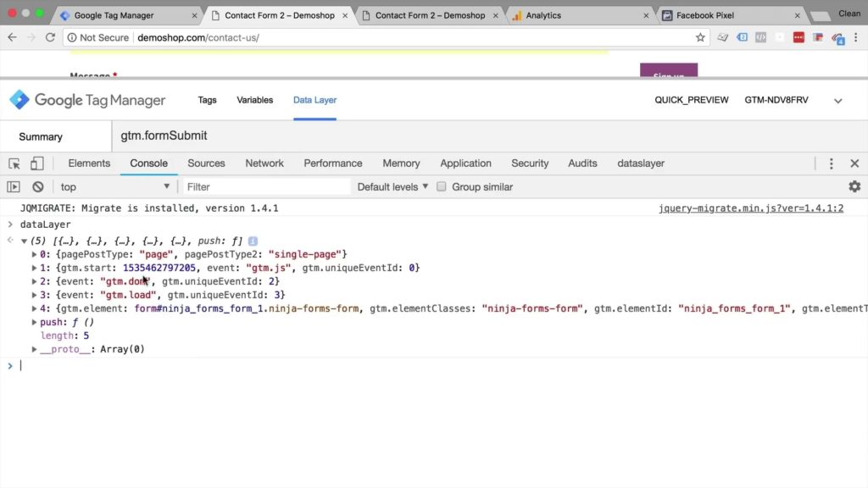Toggle the device toolbar in DevTools
The height and width of the screenshot is (488, 868).
35,163
